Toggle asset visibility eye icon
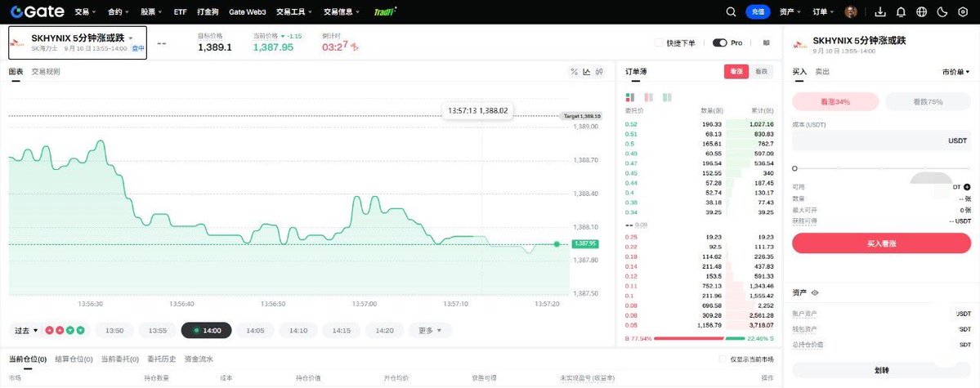This screenshot has width=980, height=388. coord(815,292)
